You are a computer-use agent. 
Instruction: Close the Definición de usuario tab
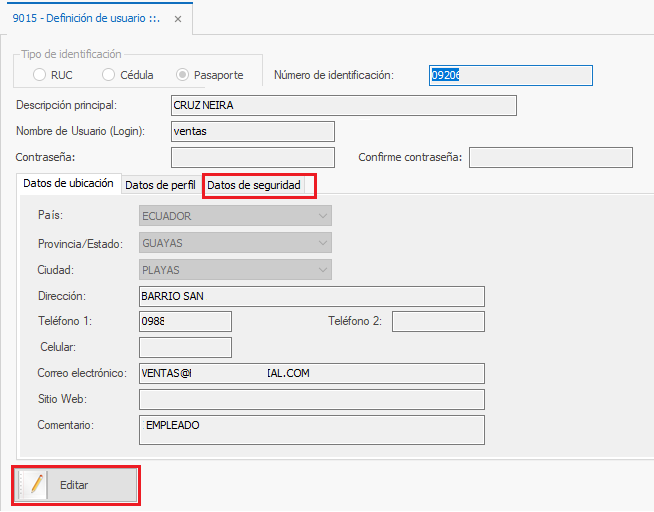pos(178,19)
